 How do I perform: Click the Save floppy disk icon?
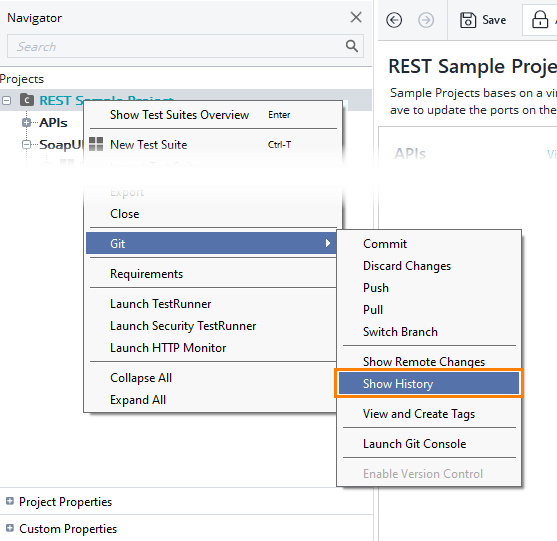pyautogui.click(x=468, y=20)
